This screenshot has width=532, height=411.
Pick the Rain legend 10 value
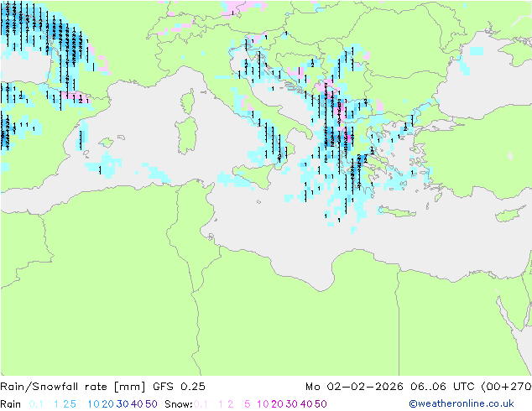94,404
